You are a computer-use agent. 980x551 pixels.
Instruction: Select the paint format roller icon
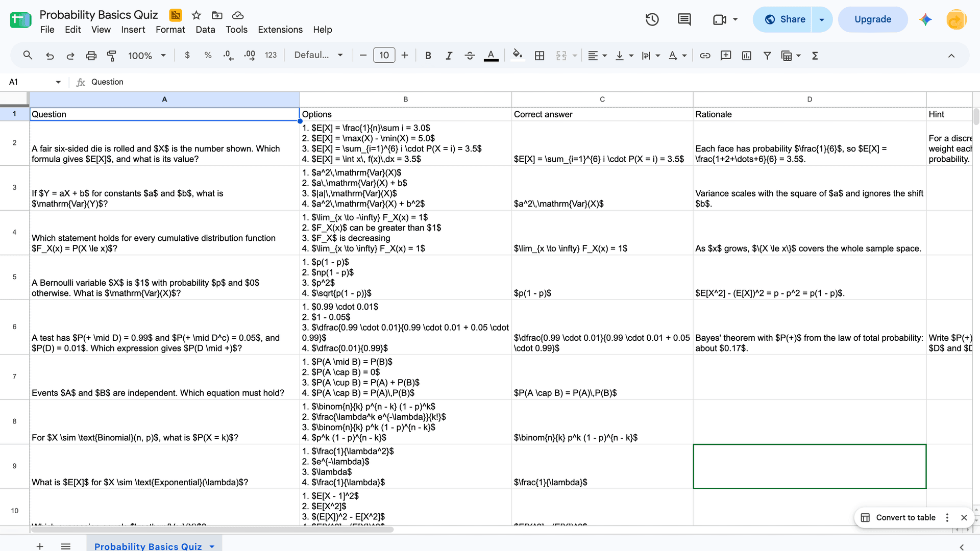(x=112, y=56)
